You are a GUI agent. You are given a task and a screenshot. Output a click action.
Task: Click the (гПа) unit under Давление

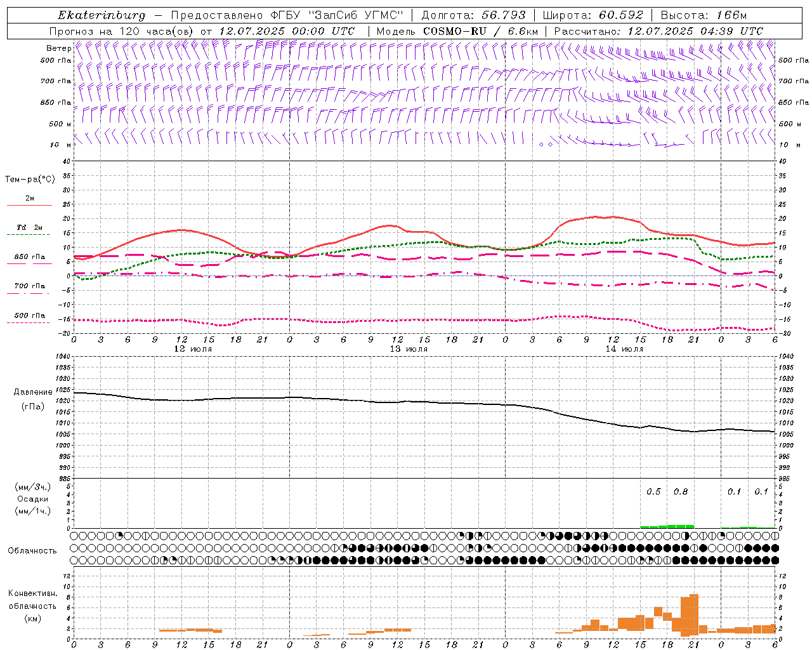tap(32, 406)
